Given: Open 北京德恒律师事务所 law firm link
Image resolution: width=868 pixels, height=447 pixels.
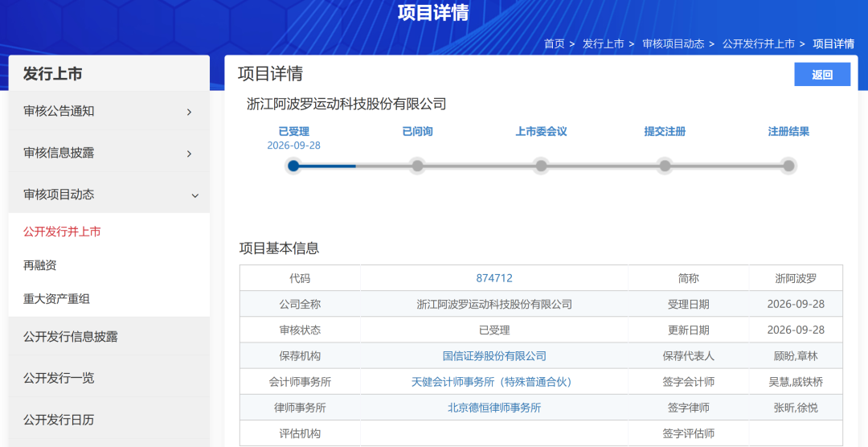Looking at the screenshot, I should pos(494,408).
